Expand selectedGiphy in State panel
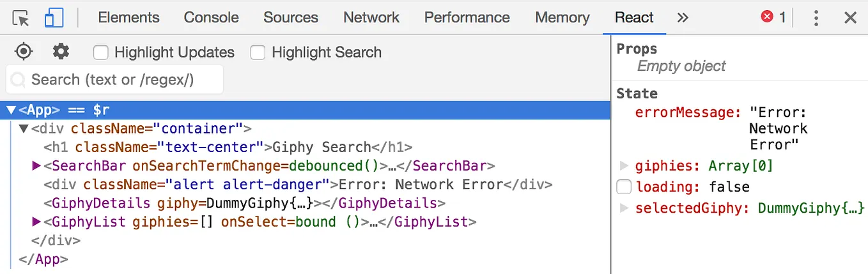Viewport: 868px width, 274px height. 624,208
